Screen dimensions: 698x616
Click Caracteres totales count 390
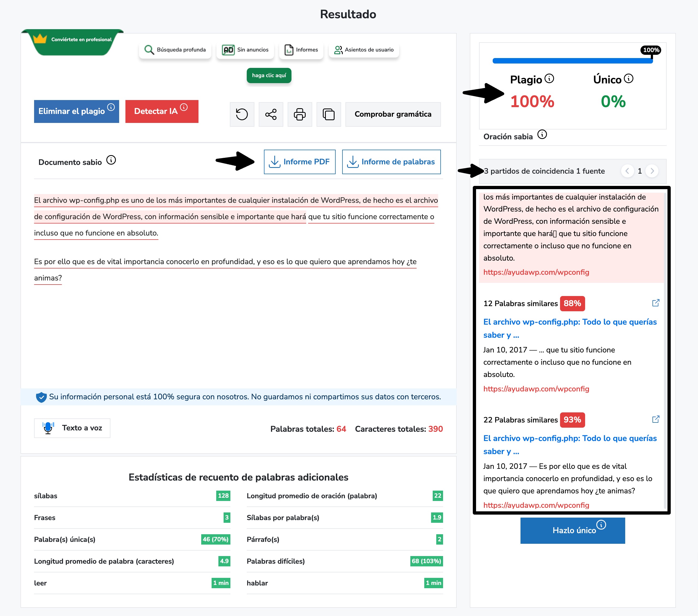(x=435, y=429)
